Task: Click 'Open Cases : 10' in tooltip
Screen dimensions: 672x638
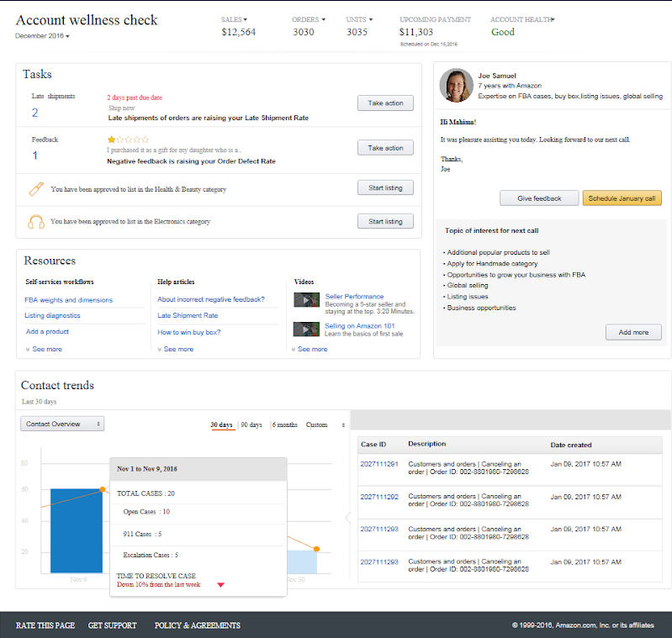Action: 146,512
